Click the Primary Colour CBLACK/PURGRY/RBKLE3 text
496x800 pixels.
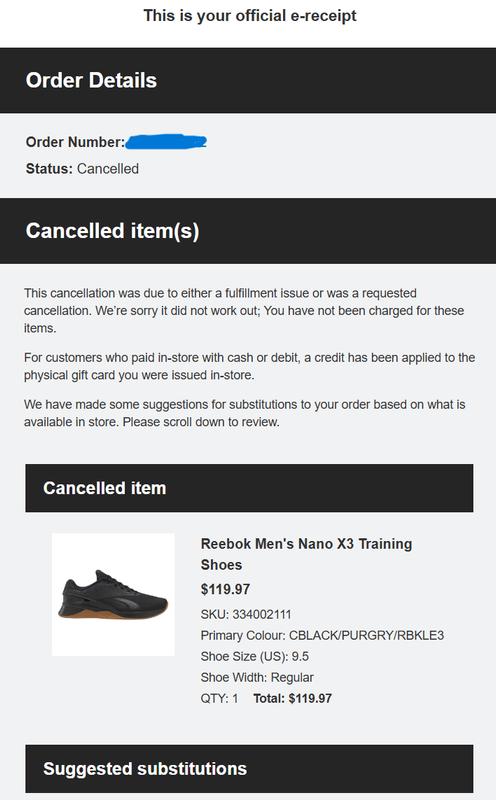click(x=322, y=636)
